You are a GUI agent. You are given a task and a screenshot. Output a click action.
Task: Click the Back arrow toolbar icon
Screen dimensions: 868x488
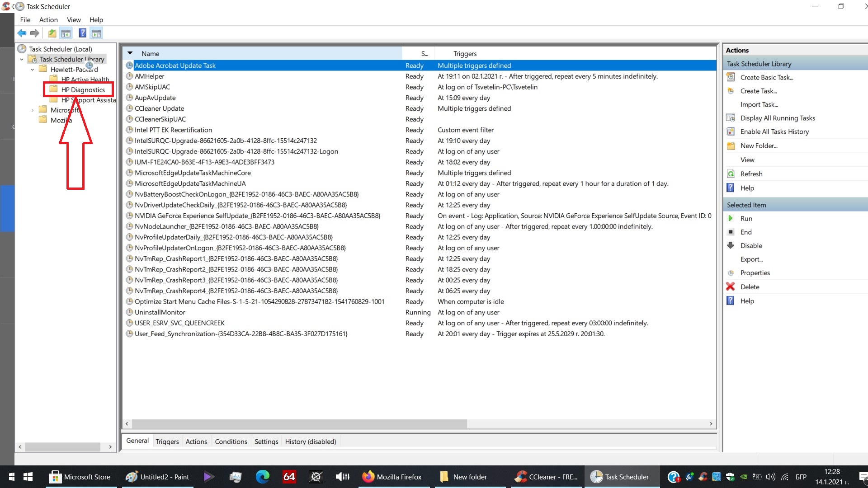click(x=22, y=33)
